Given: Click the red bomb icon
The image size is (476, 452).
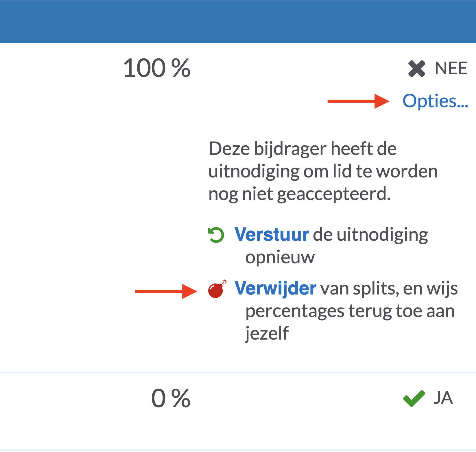Looking at the screenshot, I should (x=217, y=289).
